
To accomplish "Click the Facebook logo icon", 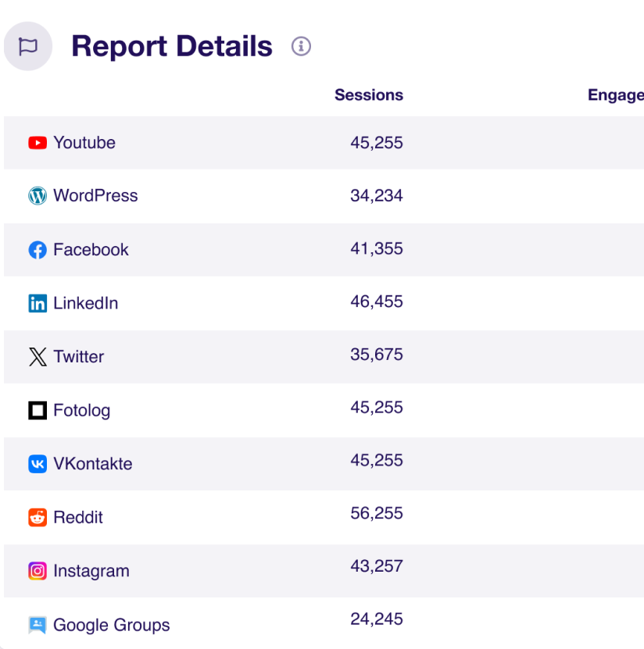I will [x=38, y=250].
